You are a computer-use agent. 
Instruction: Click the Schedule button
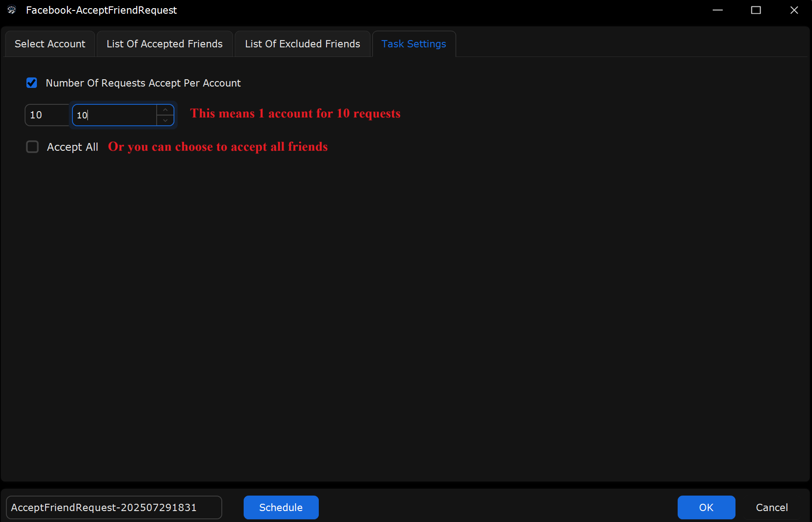[281, 507]
